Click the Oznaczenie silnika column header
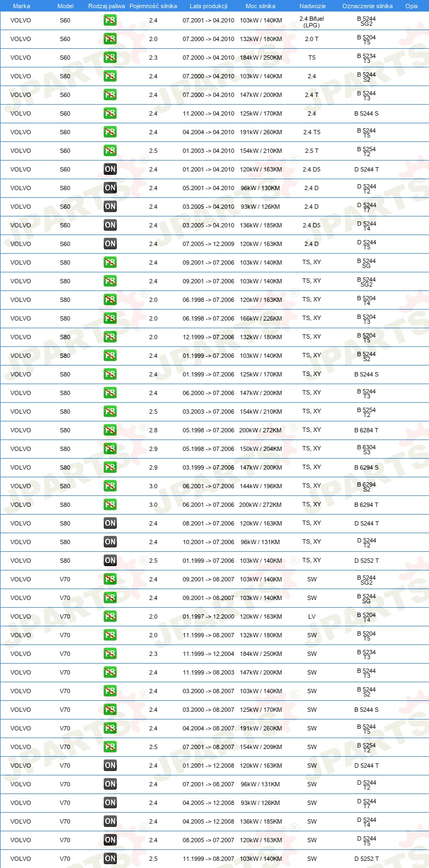 pyautogui.click(x=368, y=6)
